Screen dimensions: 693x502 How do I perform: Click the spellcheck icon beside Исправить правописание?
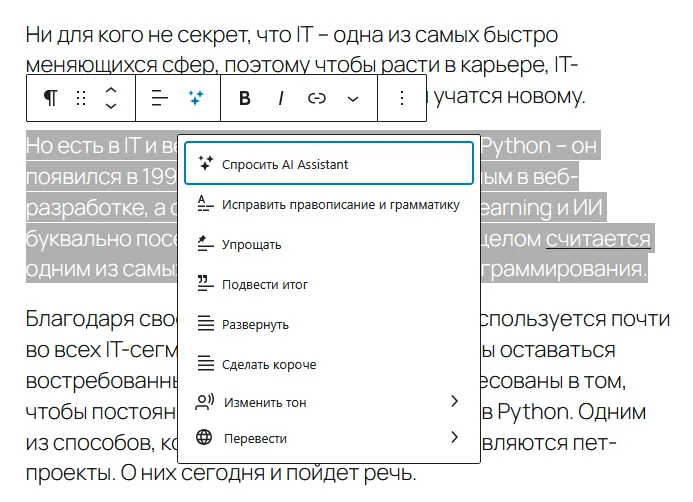205,204
